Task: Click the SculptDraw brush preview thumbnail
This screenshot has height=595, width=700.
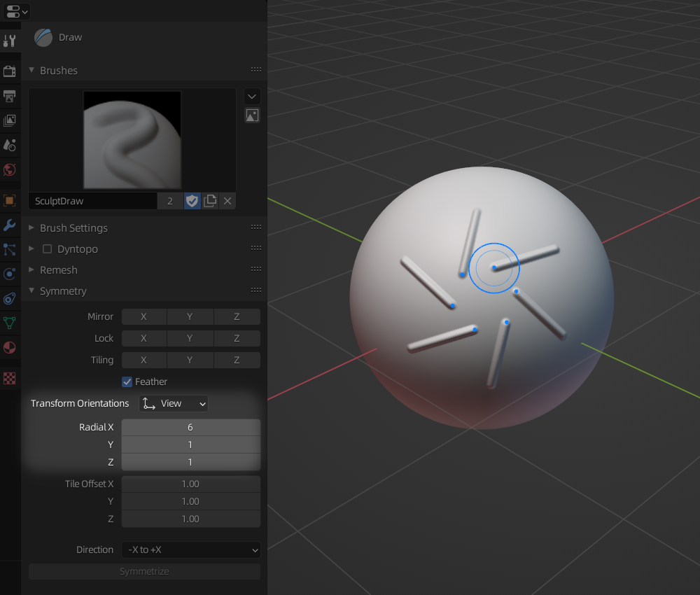Action: (x=132, y=140)
